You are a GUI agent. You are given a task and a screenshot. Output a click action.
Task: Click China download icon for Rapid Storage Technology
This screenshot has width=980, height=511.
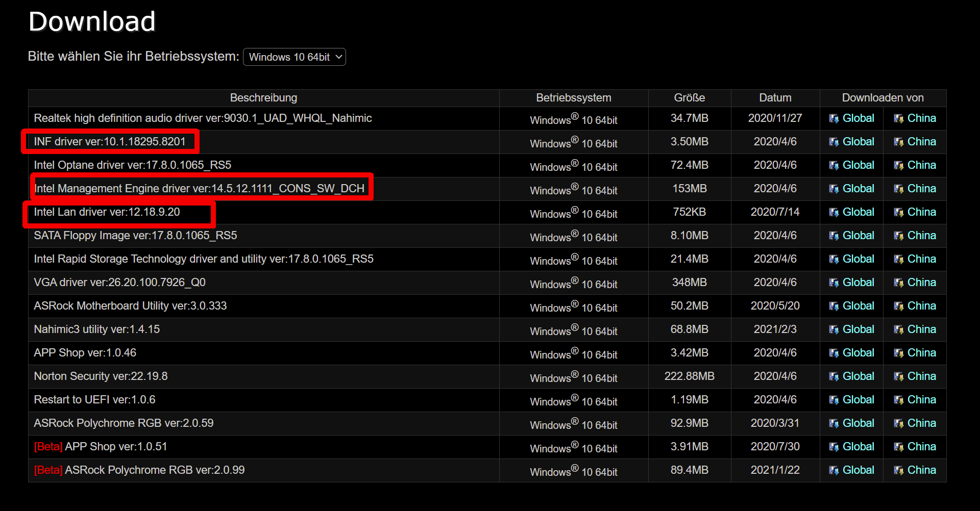point(898,259)
